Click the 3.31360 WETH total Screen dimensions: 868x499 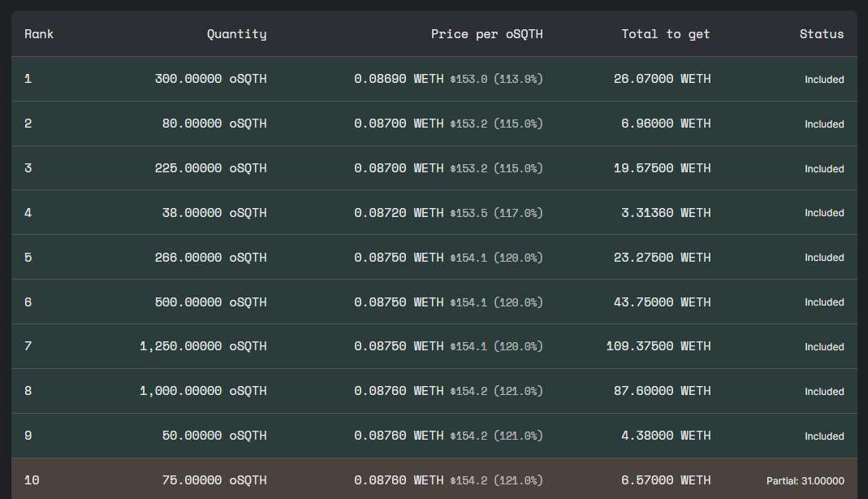click(x=666, y=213)
